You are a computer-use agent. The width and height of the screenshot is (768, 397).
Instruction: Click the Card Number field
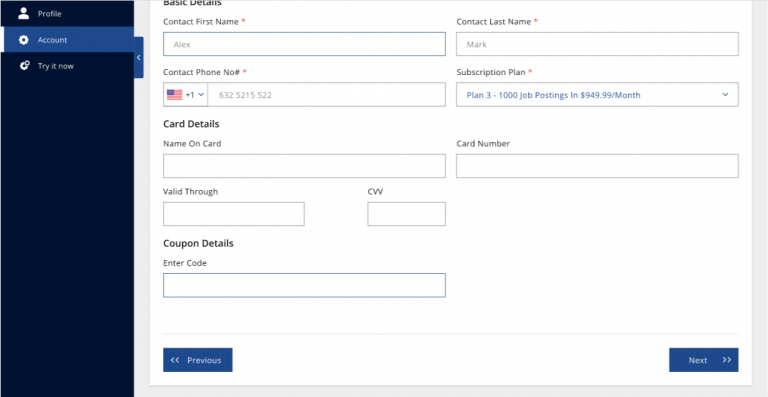coord(597,166)
